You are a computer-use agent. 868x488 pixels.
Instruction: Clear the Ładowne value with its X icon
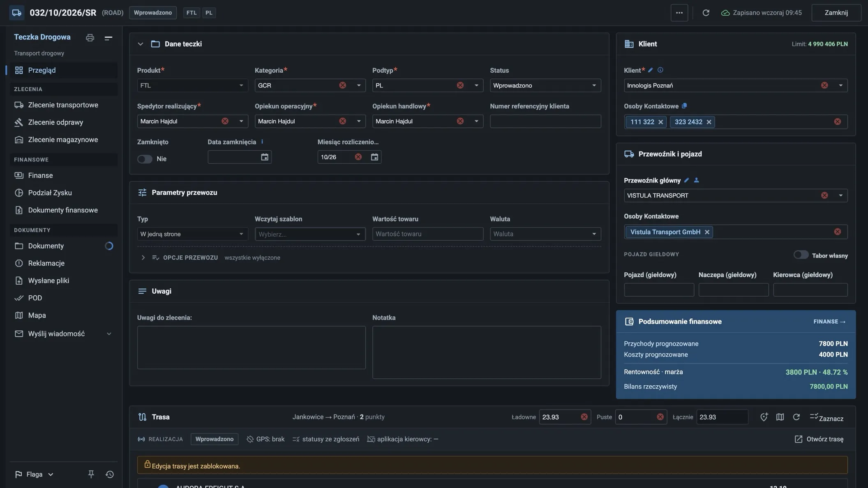click(x=584, y=417)
